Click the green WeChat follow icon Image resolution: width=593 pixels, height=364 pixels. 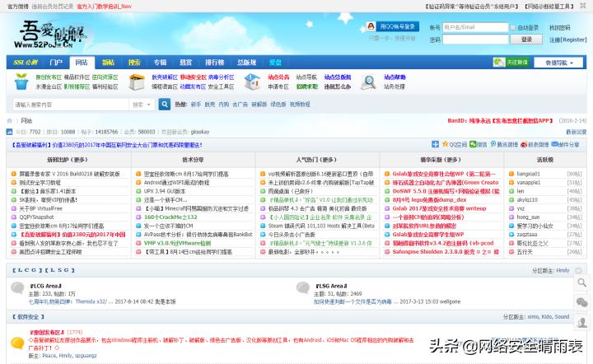pos(498,63)
